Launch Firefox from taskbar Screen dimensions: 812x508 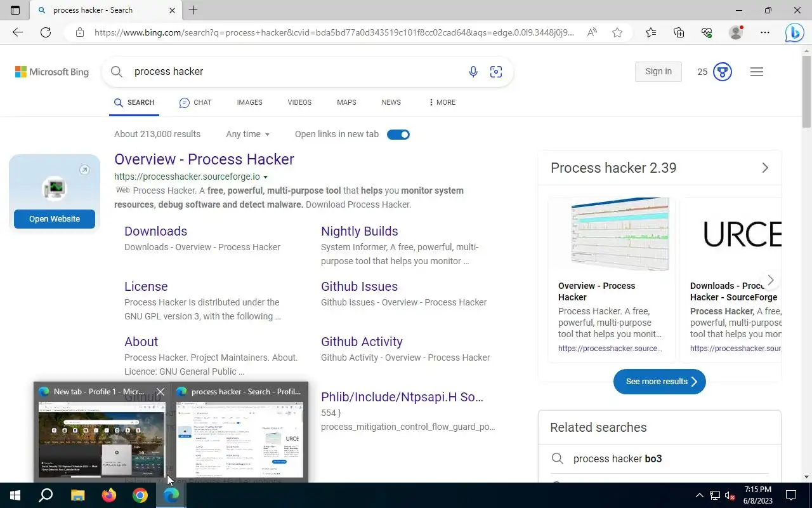[x=109, y=495]
